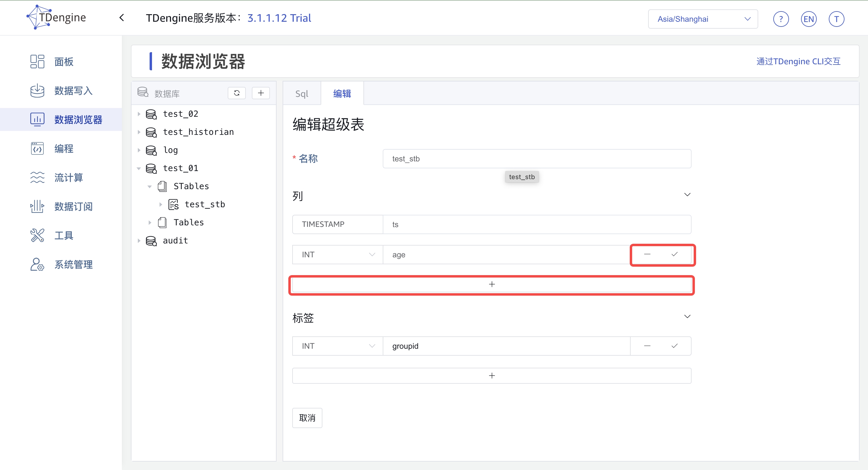This screenshot has width=868, height=470.
Task: Remove the groupid tag with minus icon
Action: (x=647, y=346)
